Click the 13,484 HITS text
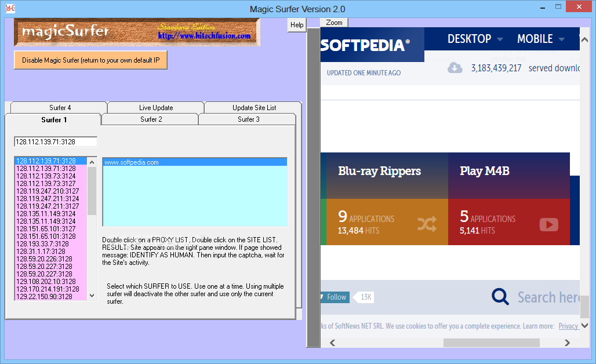Viewport: 596px width, 364px height. pyautogui.click(x=358, y=231)
